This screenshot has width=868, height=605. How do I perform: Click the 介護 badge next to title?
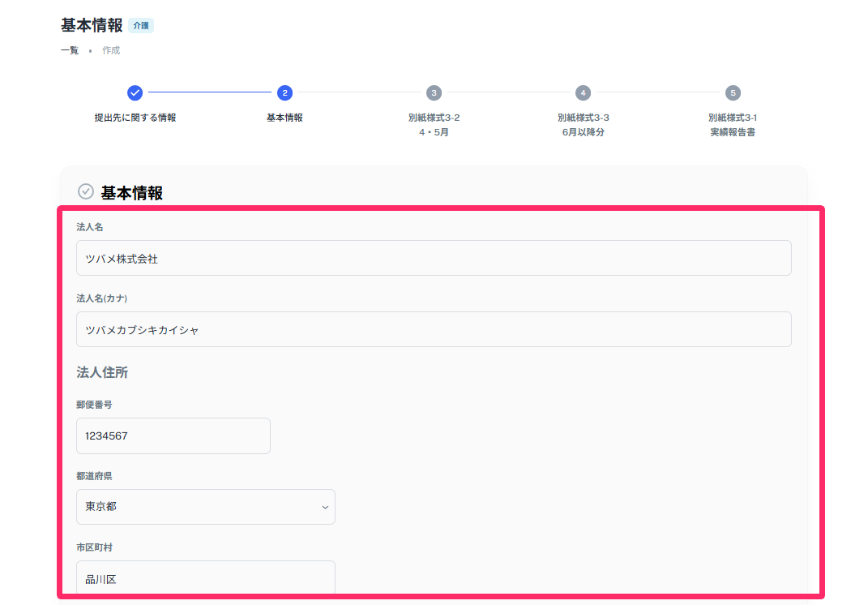pos(141,25)
